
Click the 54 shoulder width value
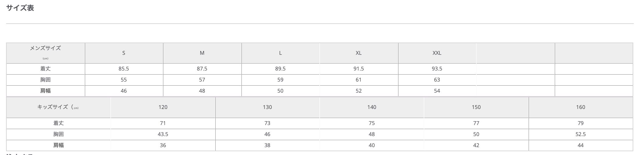click(x=437, y=91)
